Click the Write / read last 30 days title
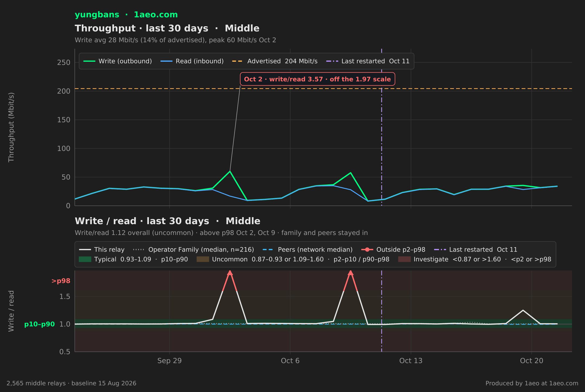585x392 pixels. 167,221
